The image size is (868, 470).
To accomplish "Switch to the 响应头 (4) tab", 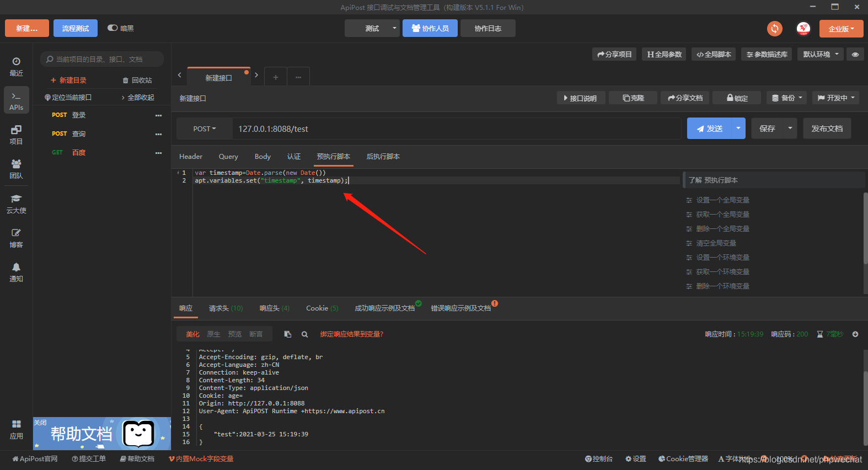I will [x=275, y=308].
